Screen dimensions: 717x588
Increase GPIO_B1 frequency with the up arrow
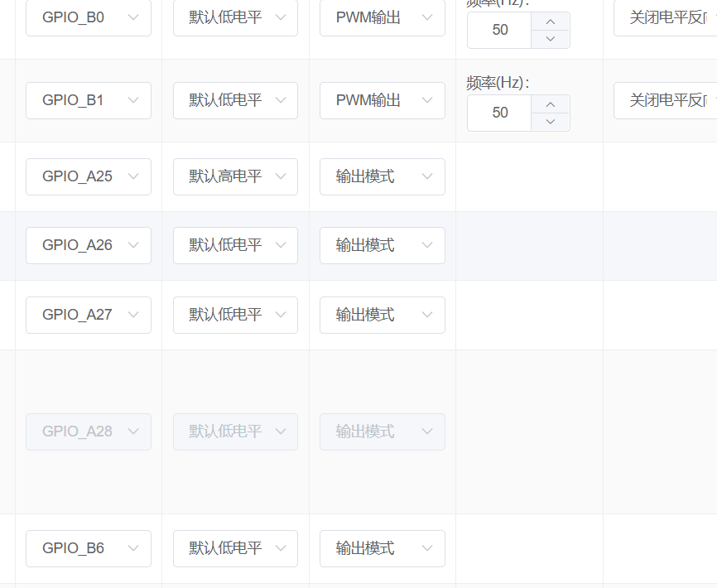(551, 104)
